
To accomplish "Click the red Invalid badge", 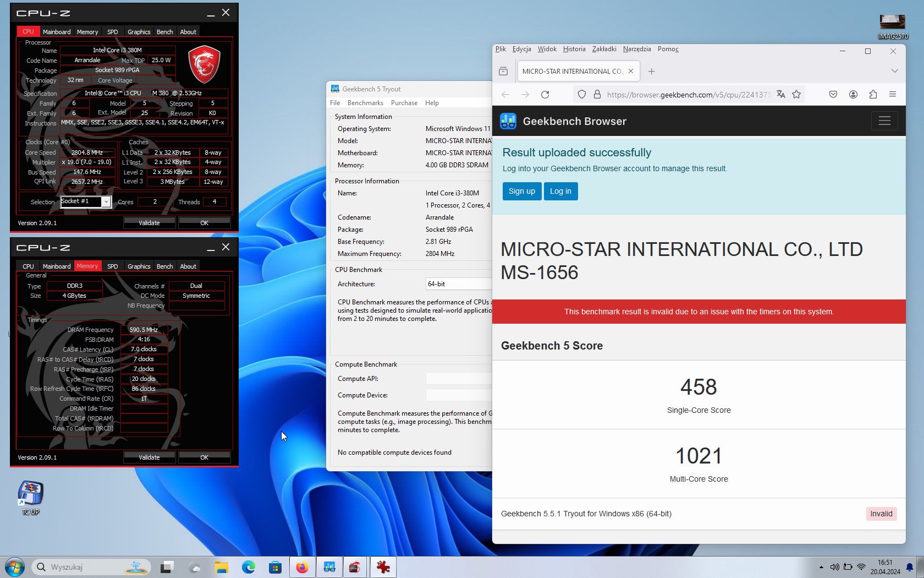I will tap(881, 514).
